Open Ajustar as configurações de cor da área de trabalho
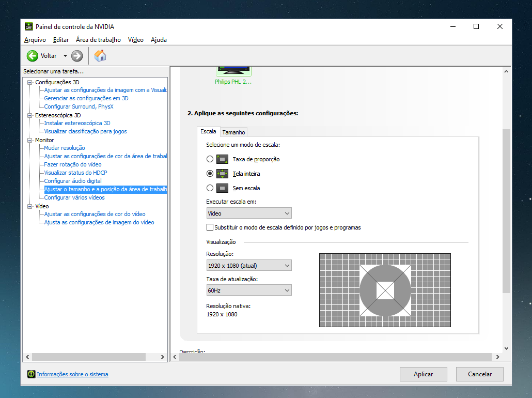Screen dimensions: 532x398 (x=105, y=156)
